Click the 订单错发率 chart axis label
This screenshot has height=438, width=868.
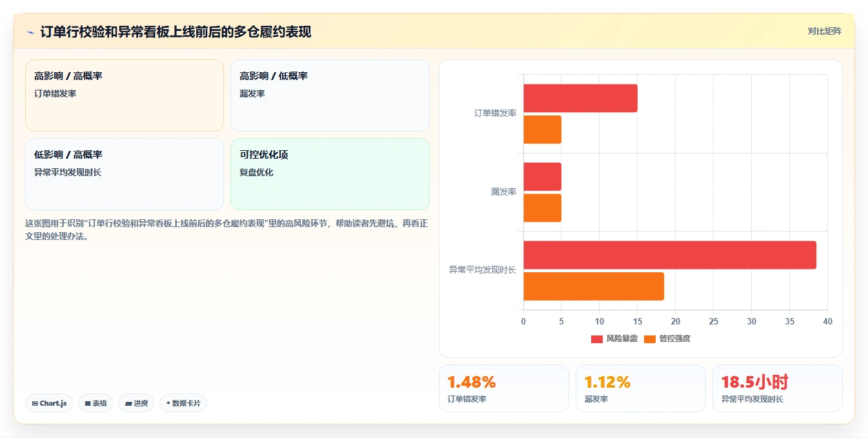pos(495,114)
